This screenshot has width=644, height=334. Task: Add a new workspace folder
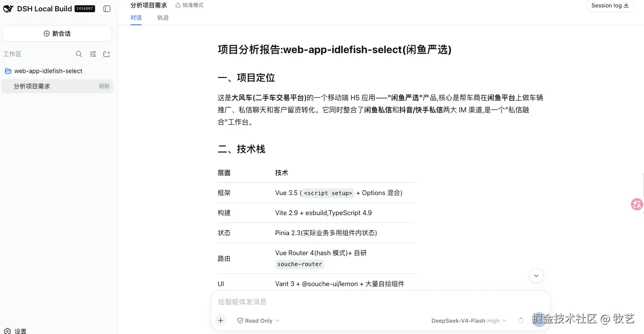pyautogui.click(x=107, y=54)
